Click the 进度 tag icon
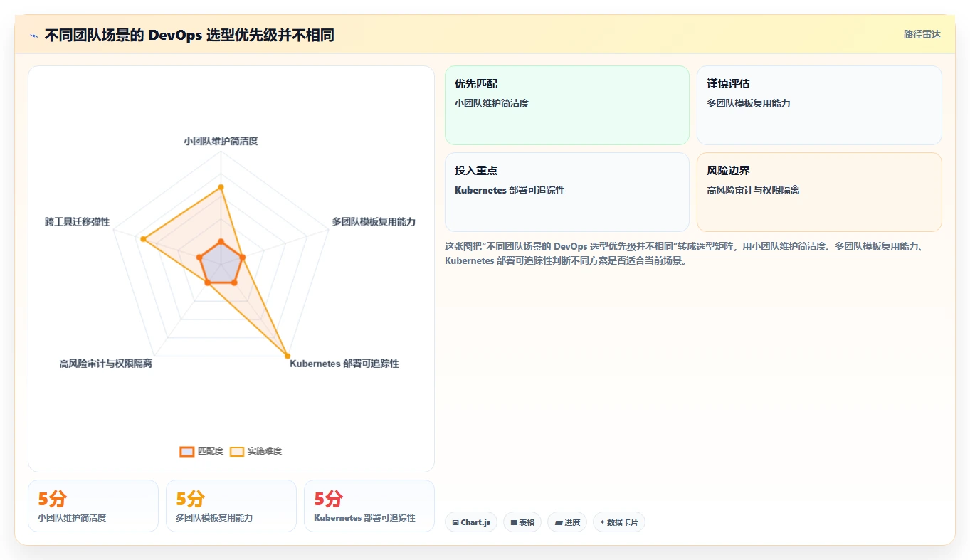This screenshot has height=560, width=970. pyautogui.click(x=559, y=522)
